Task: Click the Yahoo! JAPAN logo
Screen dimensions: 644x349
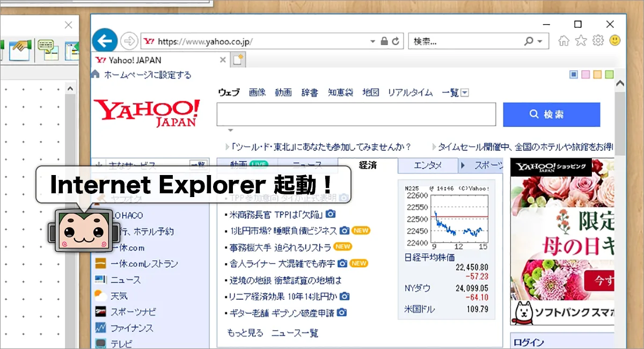Action: pyautogui.click(x=147, y=113)
